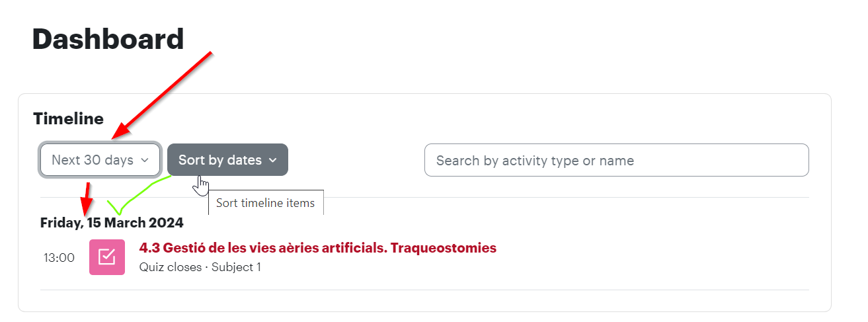
Task: Click the large red arrow annotation
Action: tap(162, 96)
